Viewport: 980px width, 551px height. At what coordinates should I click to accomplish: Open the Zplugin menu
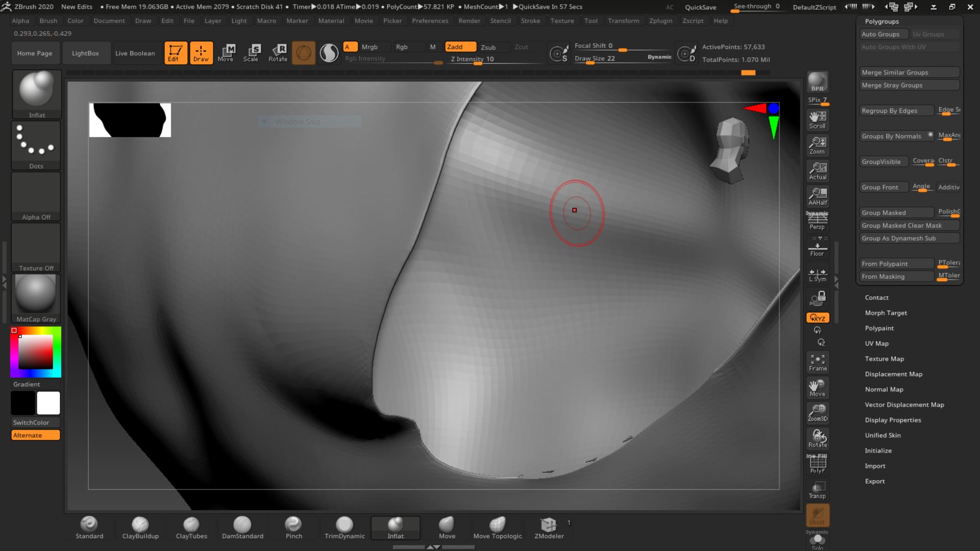pyautogui.click(x=660, y=20)
